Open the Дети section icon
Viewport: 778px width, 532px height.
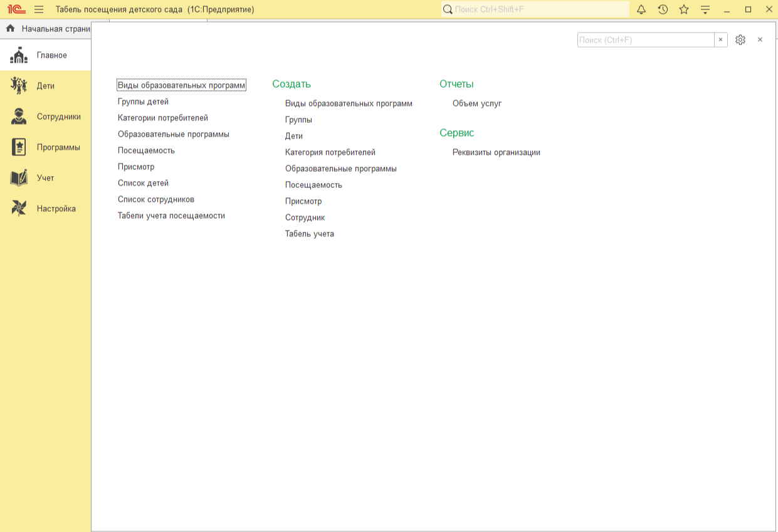[19, 86]
